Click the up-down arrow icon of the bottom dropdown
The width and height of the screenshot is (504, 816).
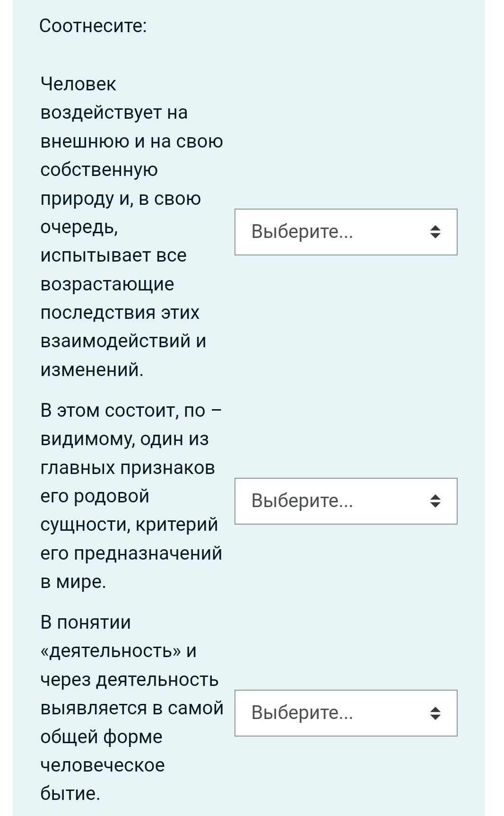click(x=435, y=713)
